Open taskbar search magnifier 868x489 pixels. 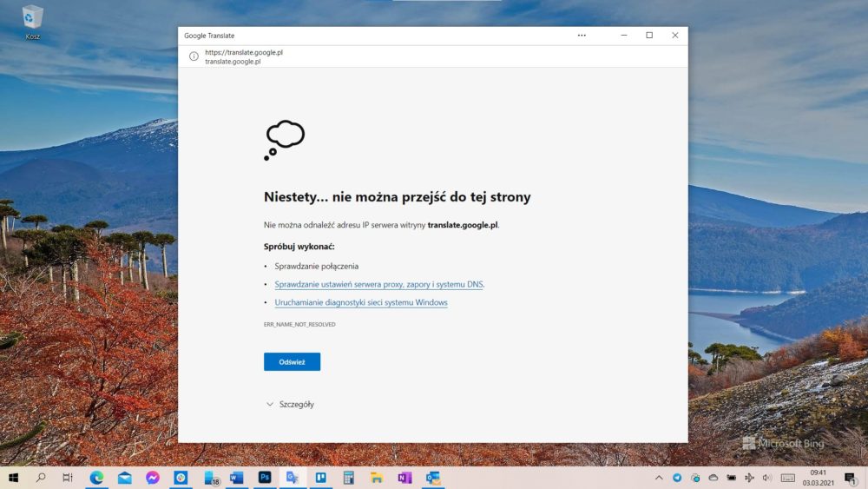click(x=41, y=478)
